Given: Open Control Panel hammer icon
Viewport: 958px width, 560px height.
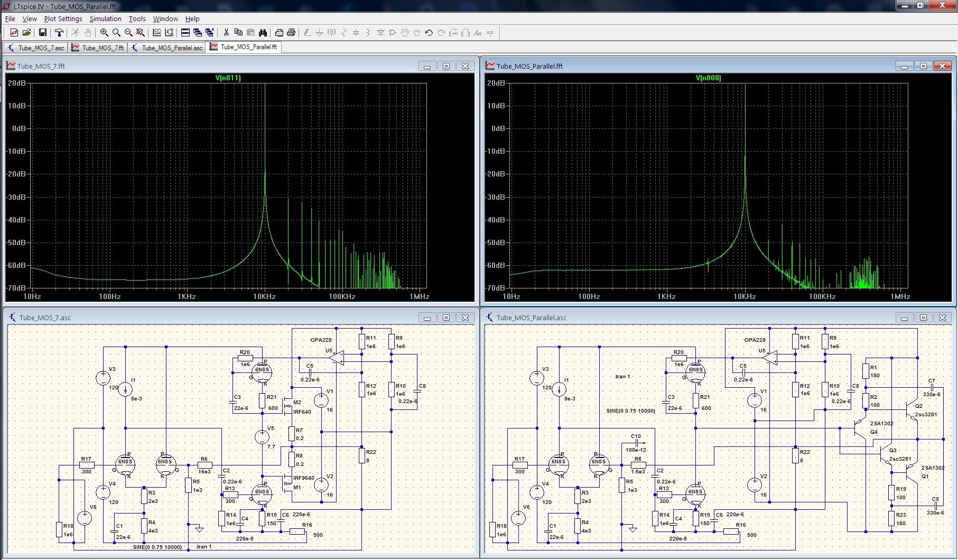Looking at the screenshot, I should pyautogui.click(x=59, y=33).
